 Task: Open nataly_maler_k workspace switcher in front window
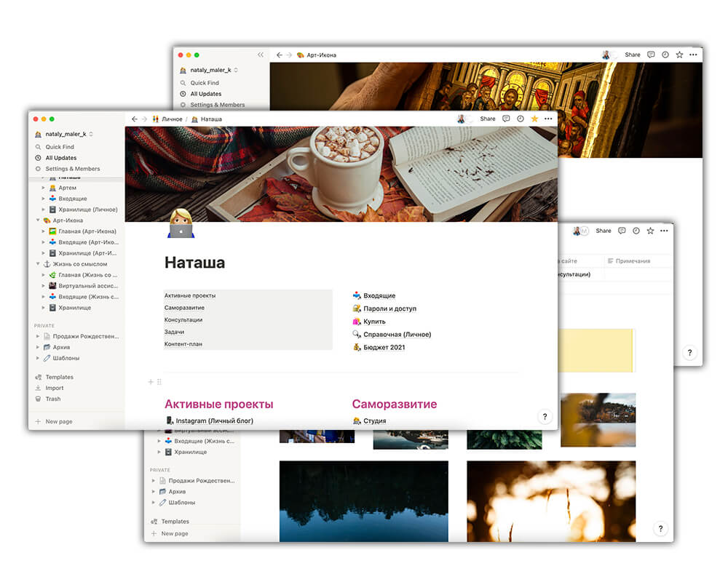[x=65, y=134]
